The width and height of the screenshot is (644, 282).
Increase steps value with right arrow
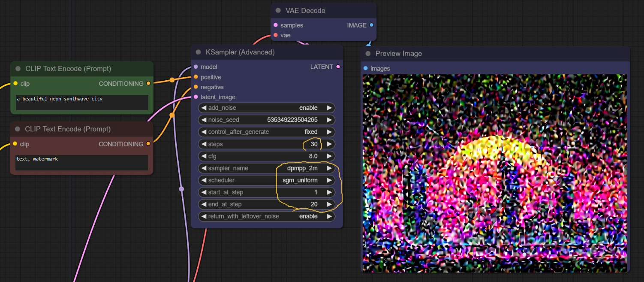coord(329,144)
